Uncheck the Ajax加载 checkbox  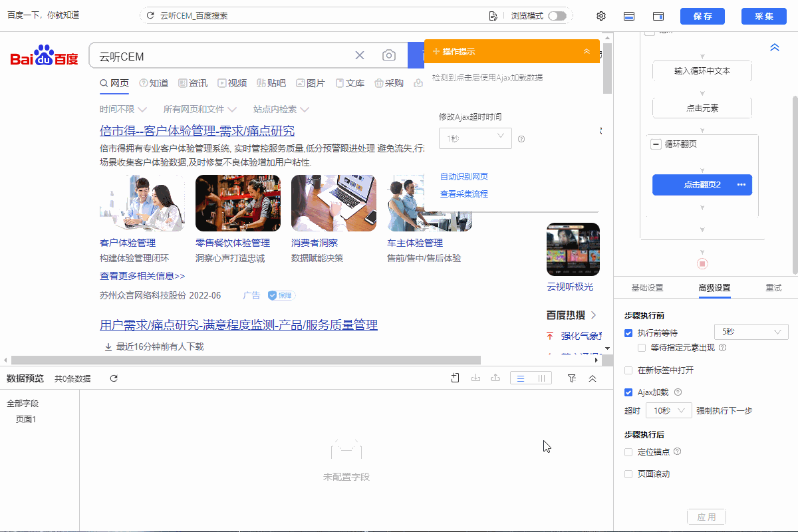[x=628, y=392]
